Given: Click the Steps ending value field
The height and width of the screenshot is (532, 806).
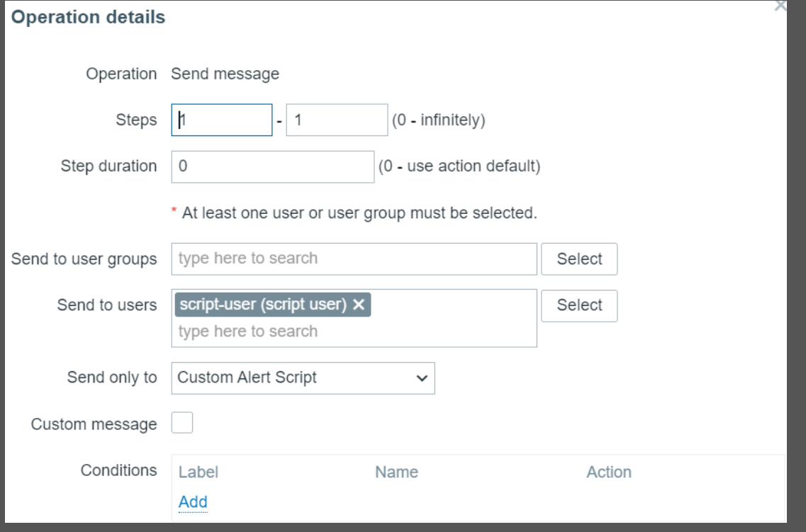Looking at the screenshot, I should pyautogui.click(x=336, y=120).
